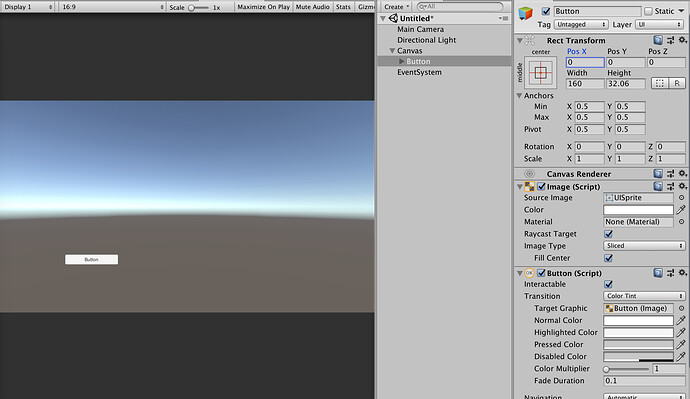This screenshot has height=399, width=690.
Task: Toggle blueprint mode button in Rect Transform
Action: point(660,83)
